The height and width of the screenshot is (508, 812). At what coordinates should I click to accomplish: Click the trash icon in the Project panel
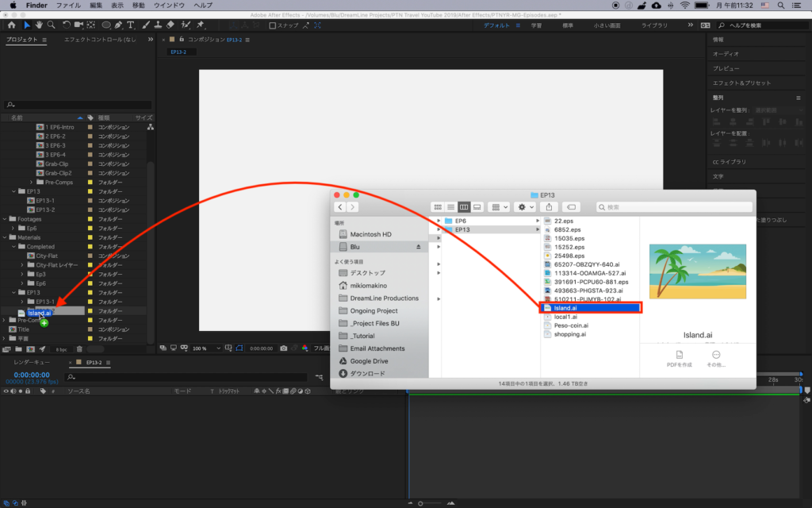click(79, 349)
